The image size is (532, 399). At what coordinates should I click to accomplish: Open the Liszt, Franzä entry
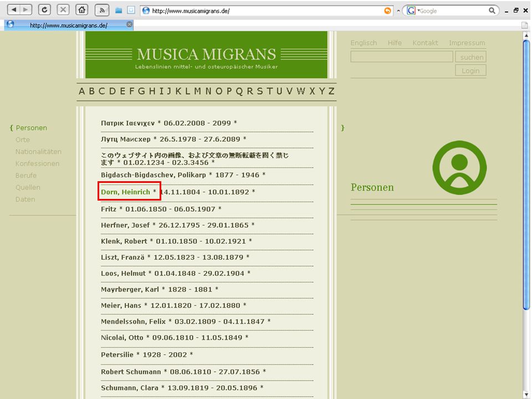coord(122,257)
